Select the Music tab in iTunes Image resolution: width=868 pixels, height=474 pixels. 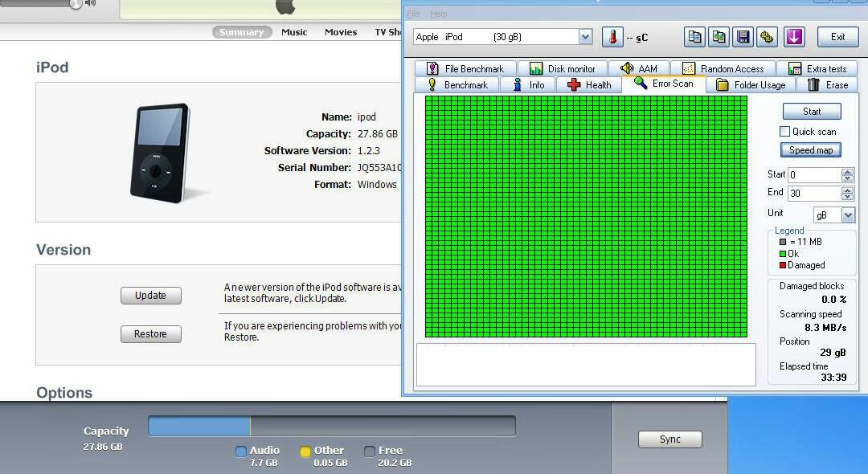294,32
